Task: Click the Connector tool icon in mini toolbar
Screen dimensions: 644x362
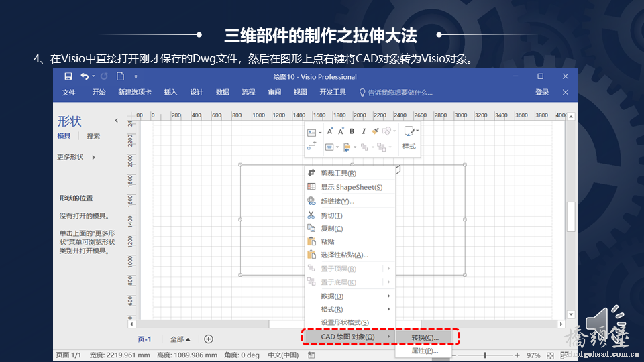Action: click(312, 145)
